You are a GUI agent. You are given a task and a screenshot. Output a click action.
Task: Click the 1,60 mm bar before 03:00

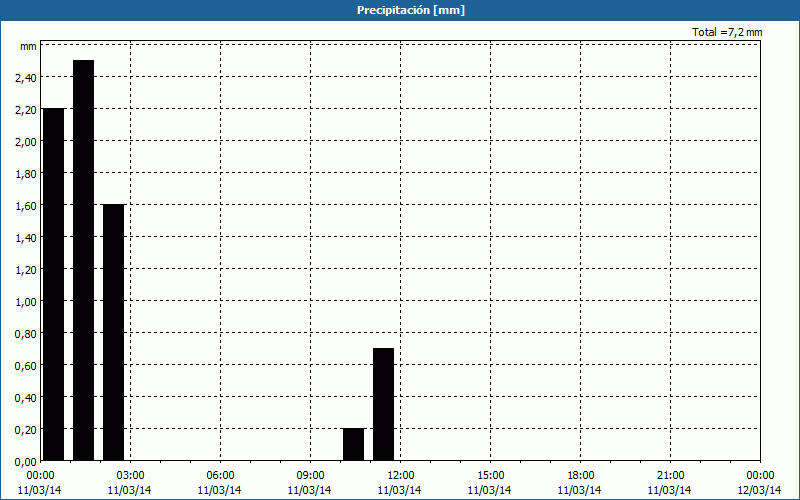pyautogui.click(x=113, y=333)
